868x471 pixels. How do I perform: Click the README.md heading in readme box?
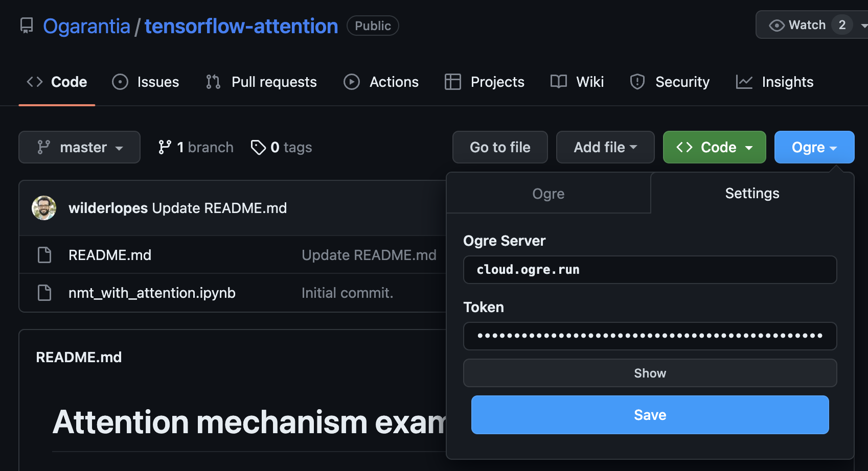pos(79,357)
